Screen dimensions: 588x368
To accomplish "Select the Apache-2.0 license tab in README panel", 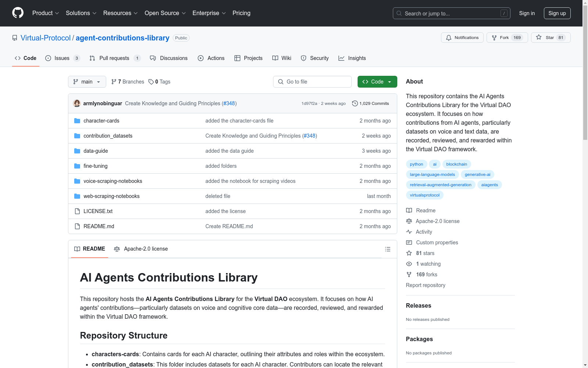I will tap(141, 249).
